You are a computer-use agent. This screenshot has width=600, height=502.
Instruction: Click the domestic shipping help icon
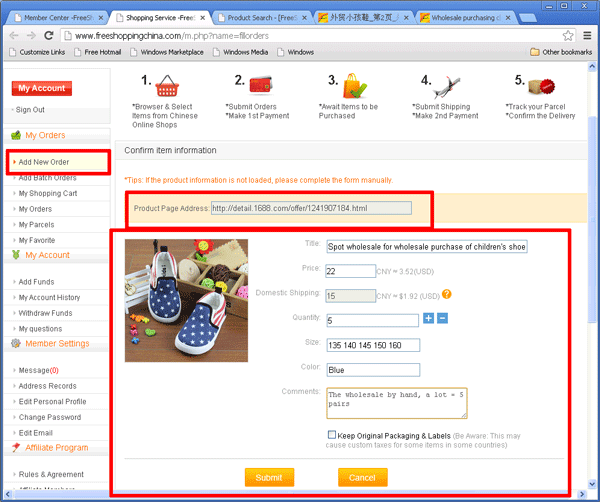(x=447, y=294)
